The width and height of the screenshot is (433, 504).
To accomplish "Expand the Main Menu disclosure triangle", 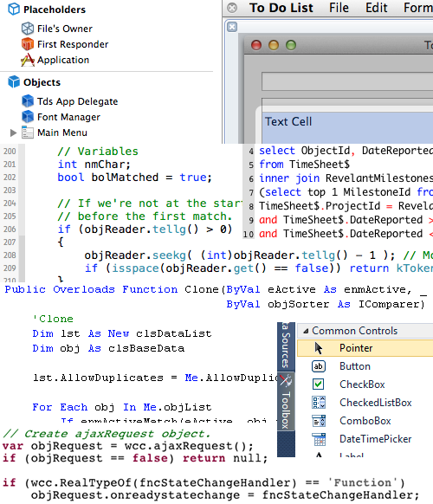I will tap(13, 132).
